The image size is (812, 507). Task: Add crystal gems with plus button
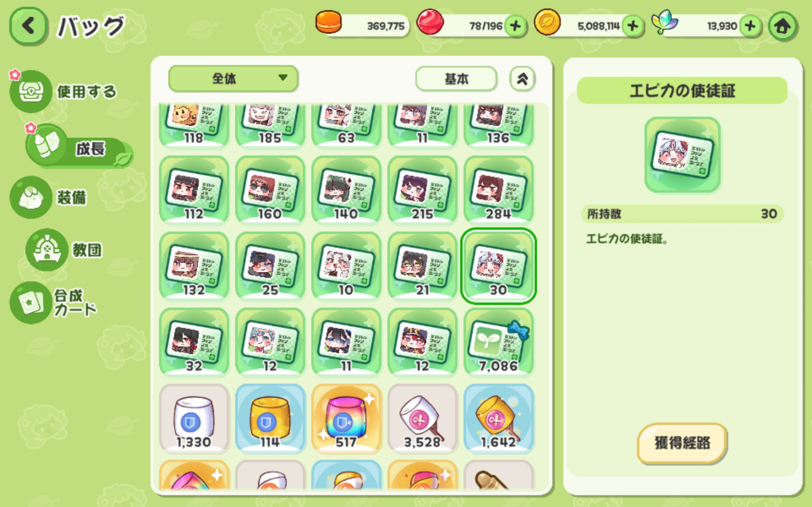click(x=750, y=26)
